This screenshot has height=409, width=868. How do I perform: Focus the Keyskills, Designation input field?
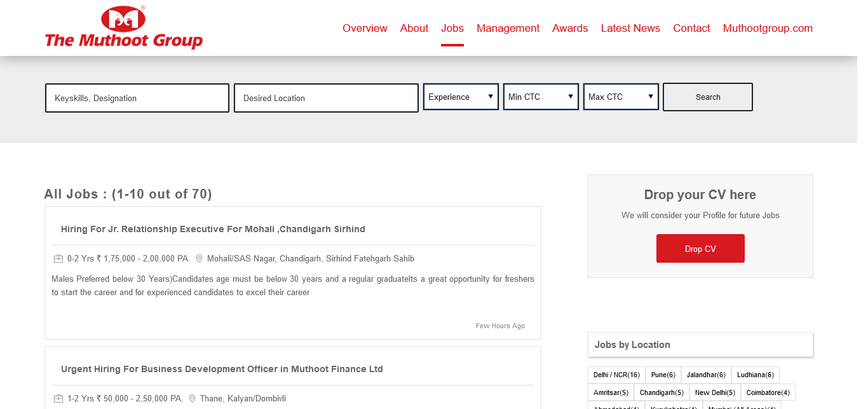[137, 99]
